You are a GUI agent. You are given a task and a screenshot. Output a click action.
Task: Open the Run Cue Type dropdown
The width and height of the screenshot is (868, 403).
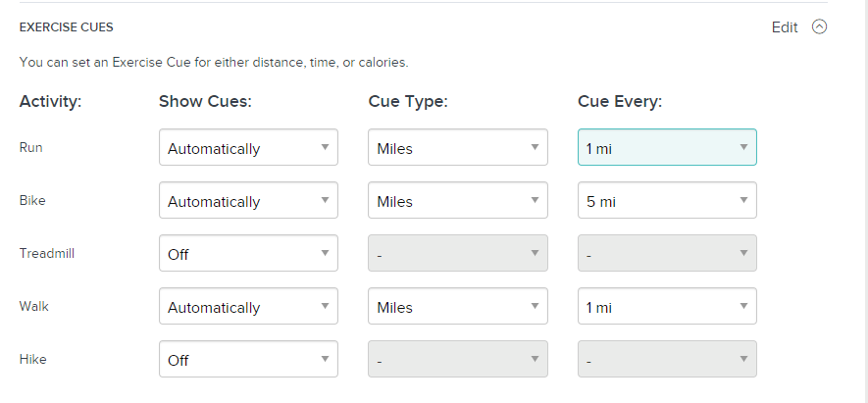tap(458, 147)
